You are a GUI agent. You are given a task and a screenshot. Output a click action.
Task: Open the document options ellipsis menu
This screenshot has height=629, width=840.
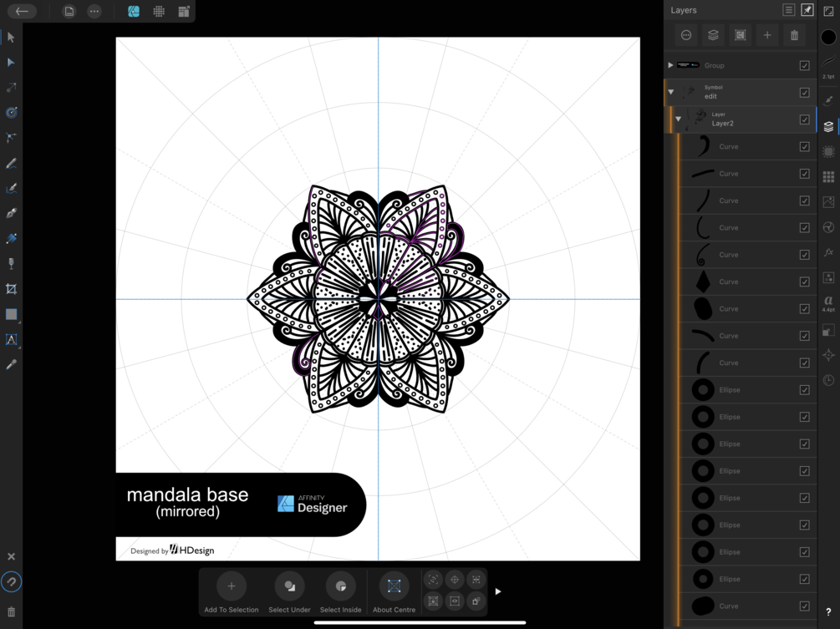pyautogui.click(x=94, y=11)
